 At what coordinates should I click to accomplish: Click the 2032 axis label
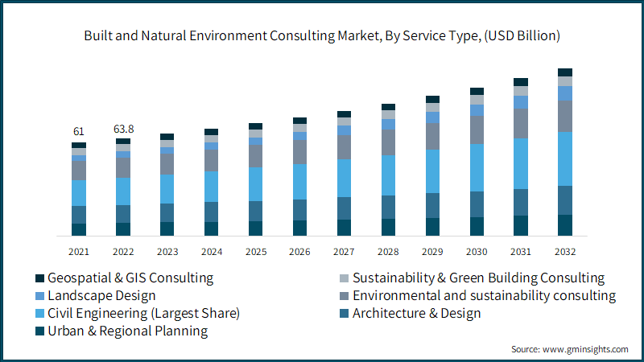coord(565,252)
